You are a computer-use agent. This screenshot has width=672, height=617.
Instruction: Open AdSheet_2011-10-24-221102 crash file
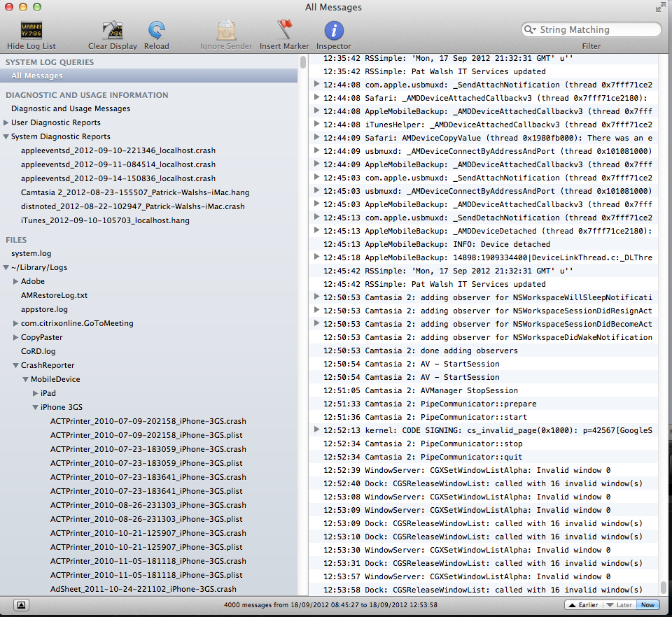143,589
